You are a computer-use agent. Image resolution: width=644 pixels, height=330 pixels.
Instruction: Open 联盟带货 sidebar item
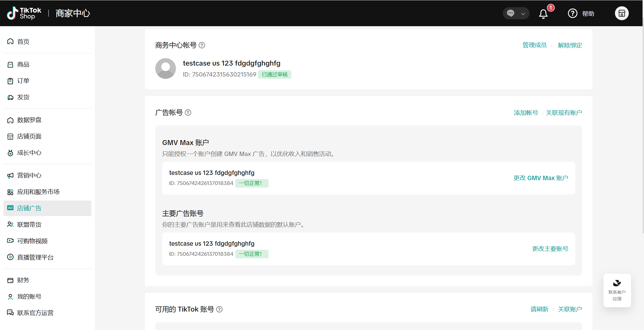click(x=29, y=224)
